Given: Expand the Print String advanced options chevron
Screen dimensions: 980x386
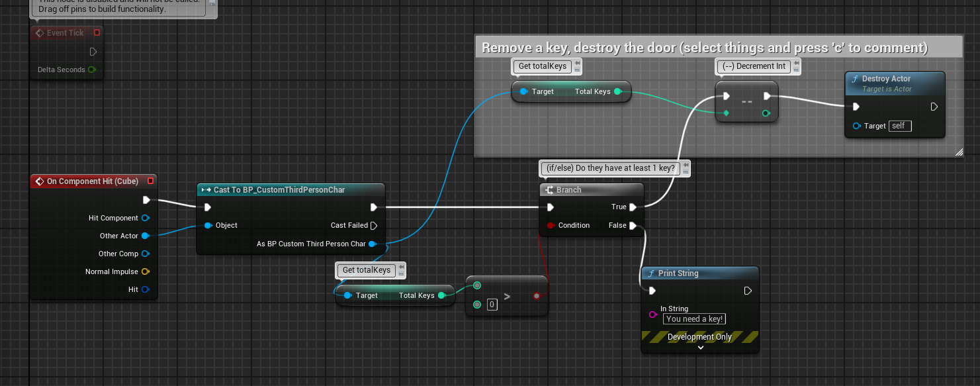Looking at the screenshot, I should 700,347.
